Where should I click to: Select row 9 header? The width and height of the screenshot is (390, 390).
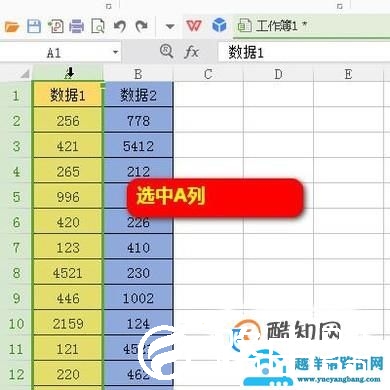16,298
